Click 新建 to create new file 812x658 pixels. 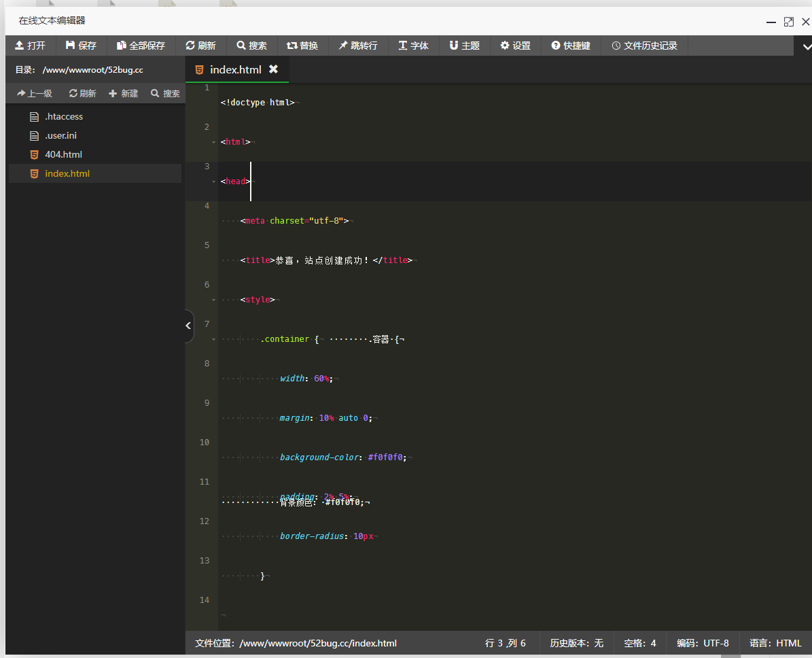click(123, 93)
